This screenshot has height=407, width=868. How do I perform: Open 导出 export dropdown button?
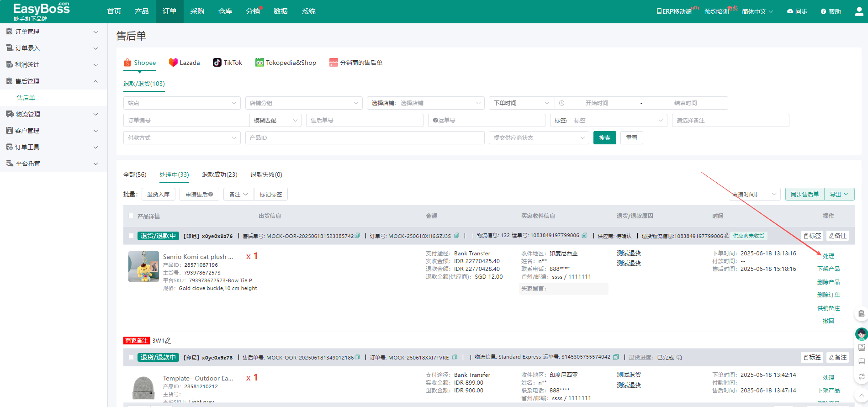pyautogui.click(x=839, y=194)
